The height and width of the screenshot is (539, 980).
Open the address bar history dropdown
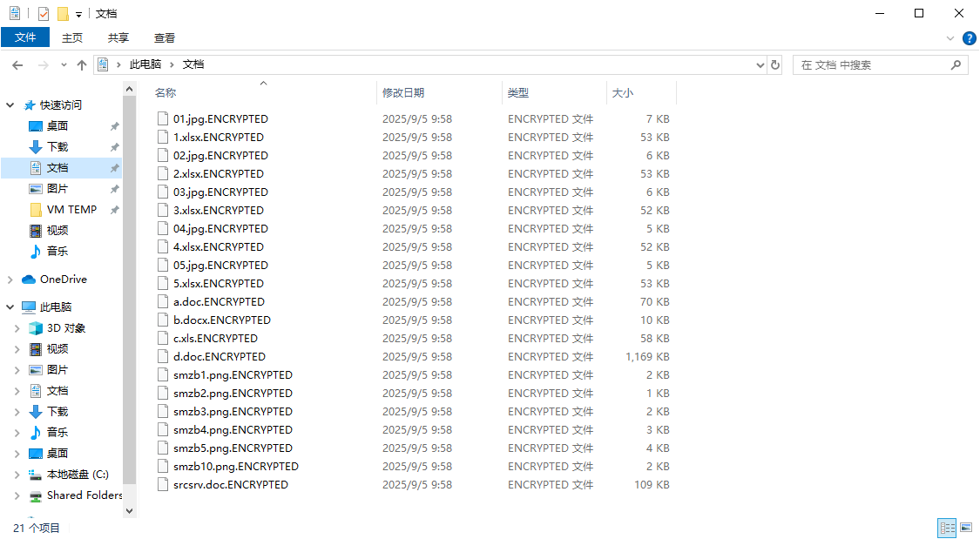760,64
